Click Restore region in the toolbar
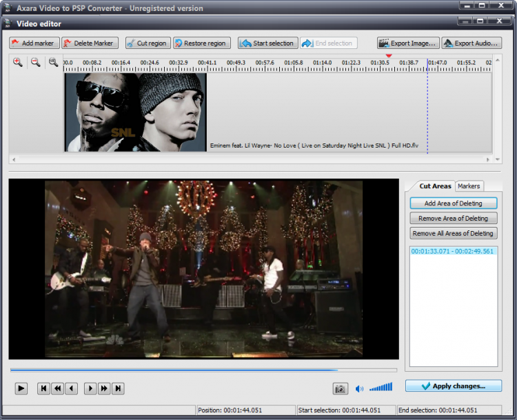The width and height of the screenshot is (517, 420). [x=201, y=43]
